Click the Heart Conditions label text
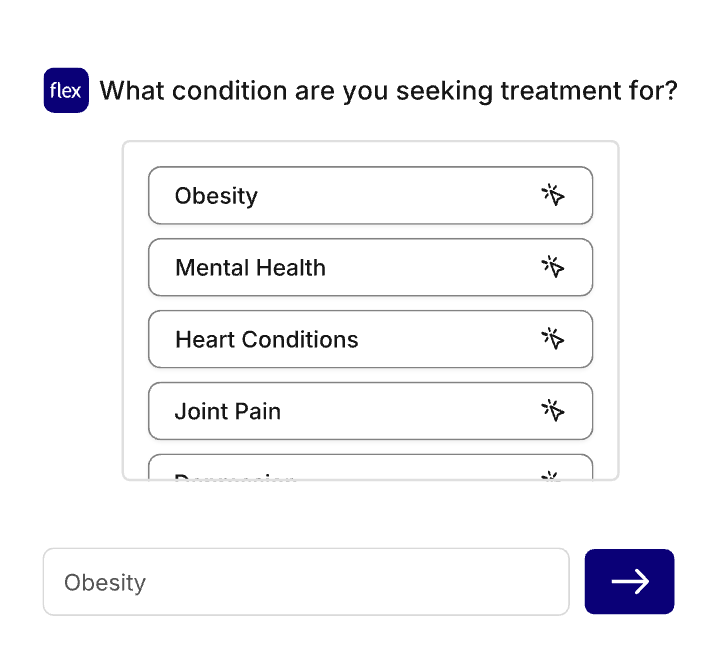The image size is (724, 654). coord(266,339)
